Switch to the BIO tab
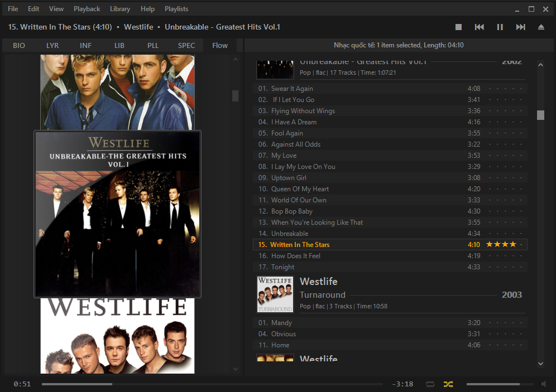 19,45
